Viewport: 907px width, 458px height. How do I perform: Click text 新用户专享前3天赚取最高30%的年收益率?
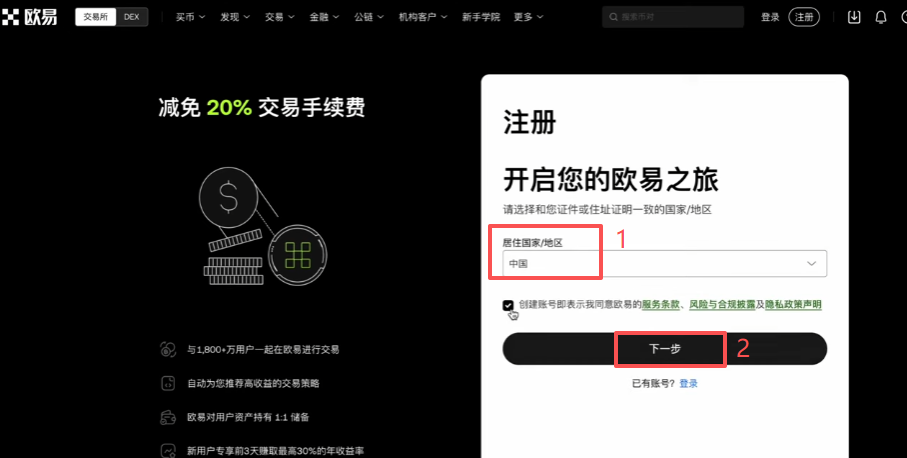click(275, 450)
